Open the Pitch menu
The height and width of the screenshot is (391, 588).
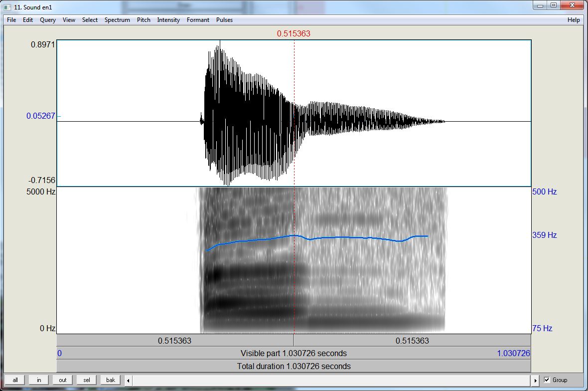pyautogui.click(x=143, y=20)
